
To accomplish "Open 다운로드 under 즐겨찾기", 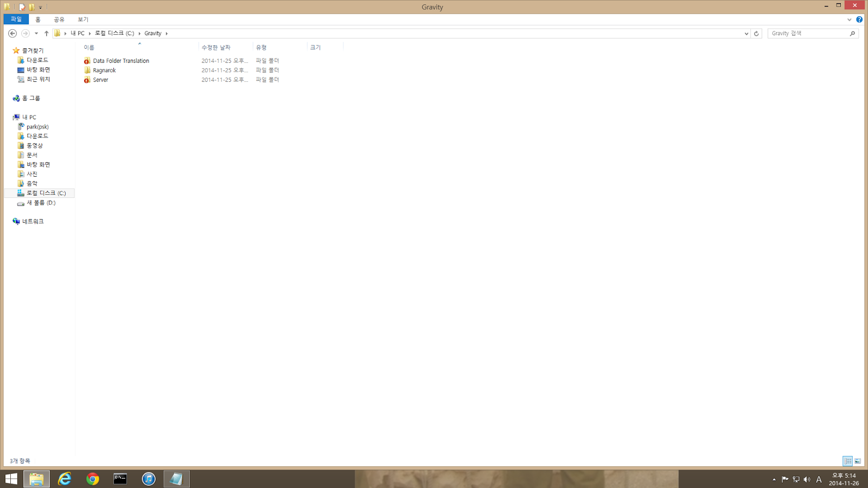I will (x=37, y=60).
